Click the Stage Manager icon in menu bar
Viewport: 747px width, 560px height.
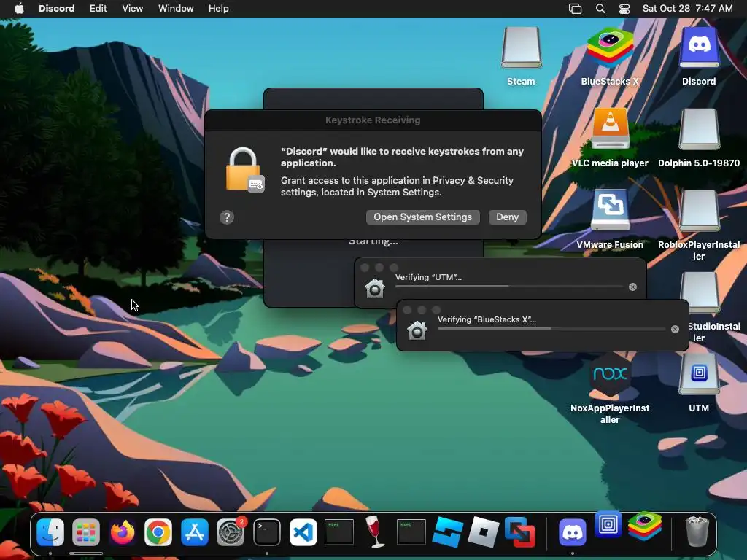click(x=575, y=9)
